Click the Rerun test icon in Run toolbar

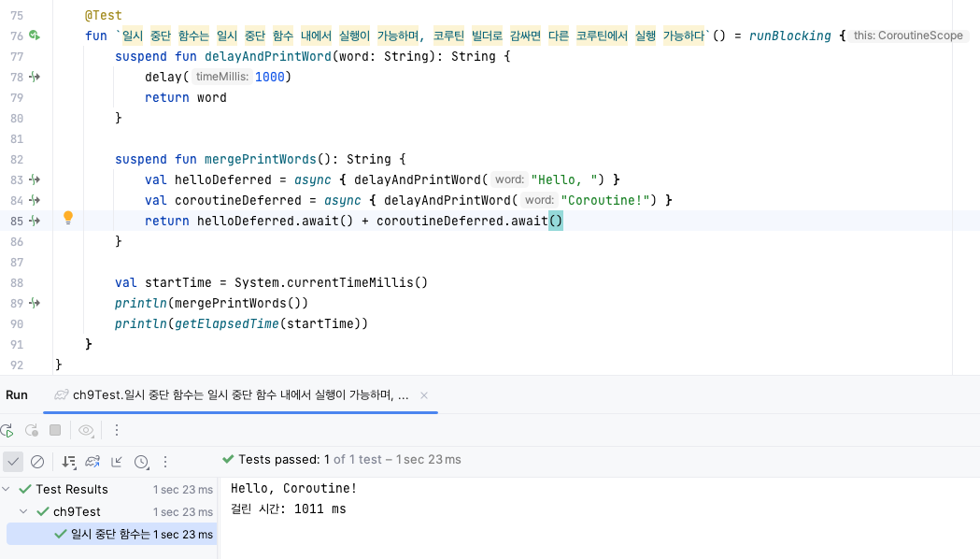[7, 431]
